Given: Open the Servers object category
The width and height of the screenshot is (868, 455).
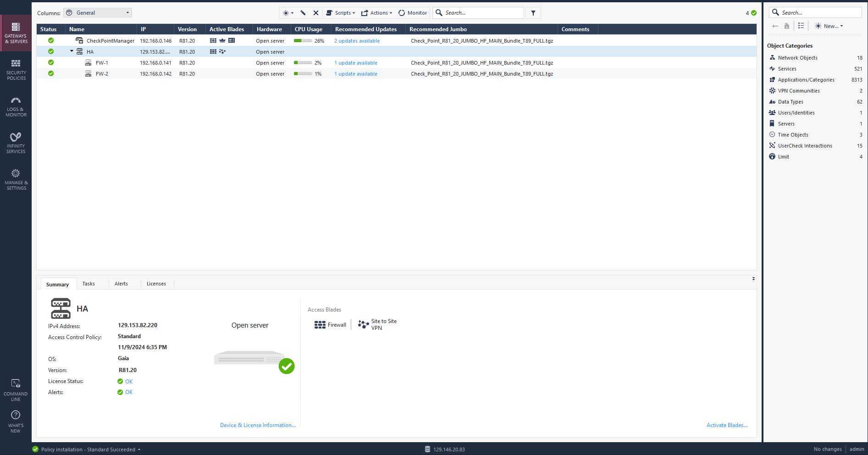Looking at the screenshot, I should [x=815, y=124].
